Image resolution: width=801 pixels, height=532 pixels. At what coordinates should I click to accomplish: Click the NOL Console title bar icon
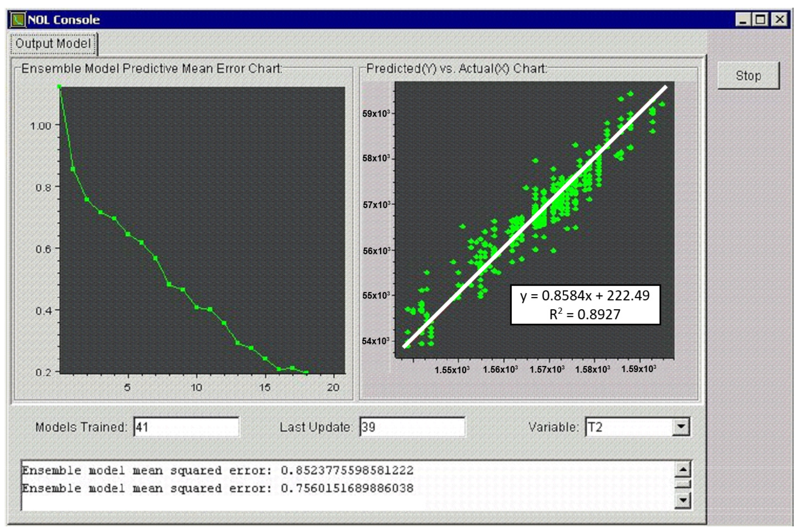click(x=18, y=19)
